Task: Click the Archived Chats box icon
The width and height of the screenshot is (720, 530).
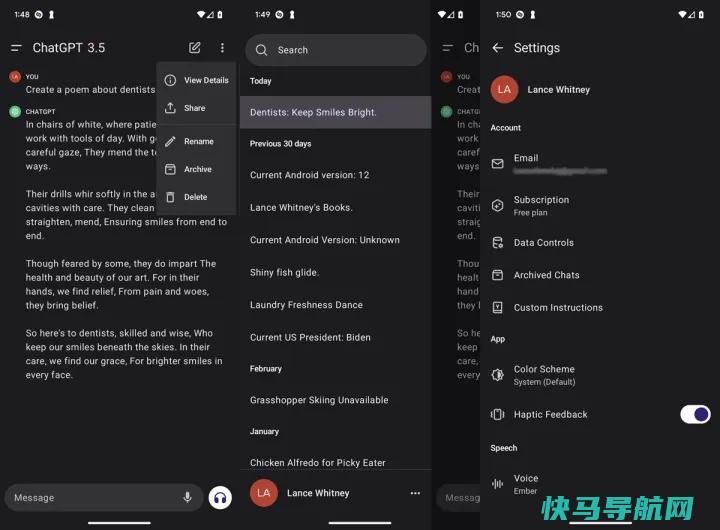Action: pyautogui.click(x=498, y=275)
